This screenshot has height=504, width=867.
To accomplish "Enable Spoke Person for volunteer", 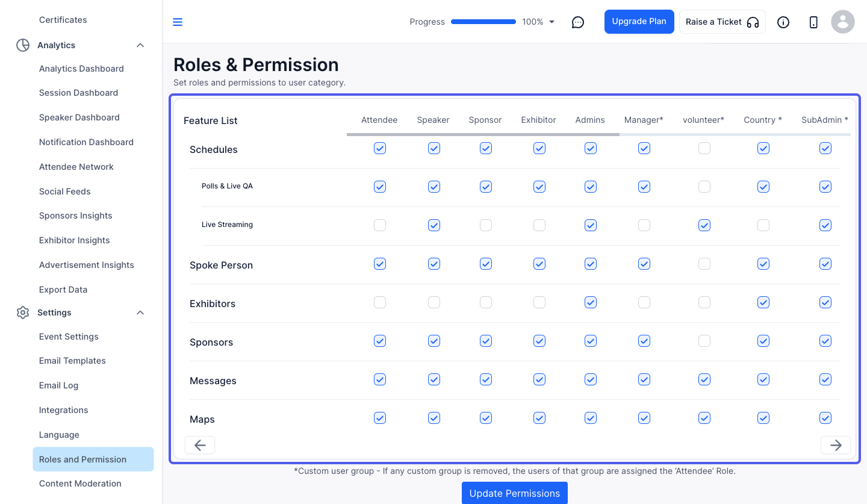I will pyautogui.click(x=704, y=264).
